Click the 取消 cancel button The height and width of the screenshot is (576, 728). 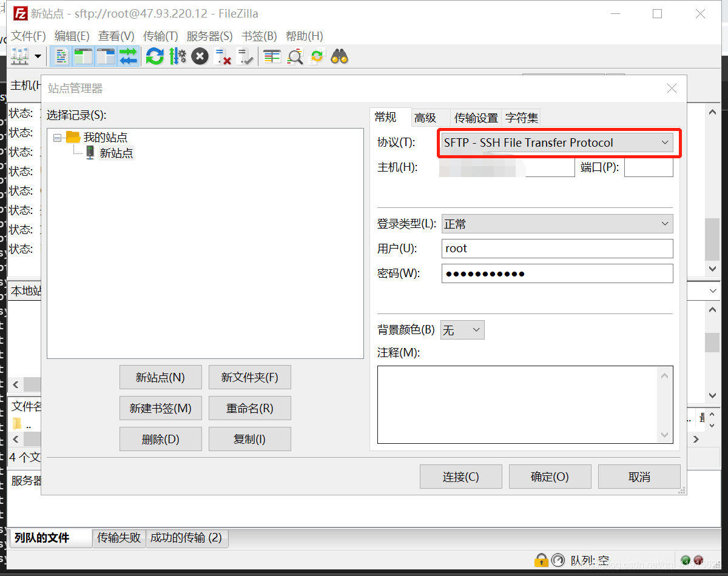coord(639,477)
